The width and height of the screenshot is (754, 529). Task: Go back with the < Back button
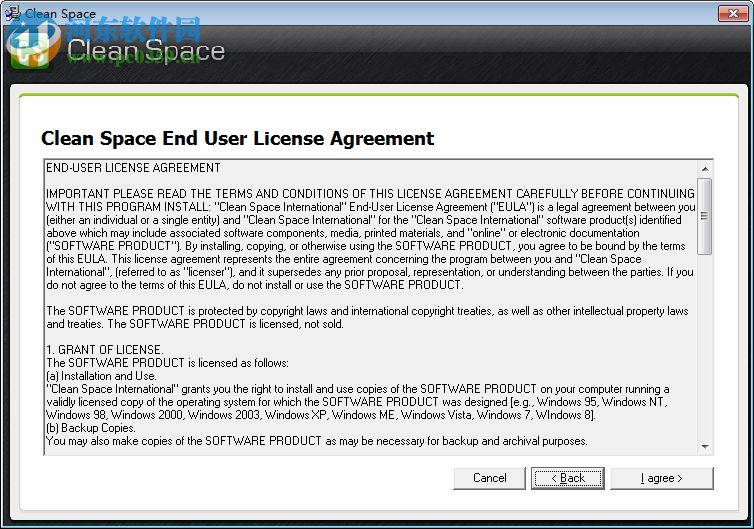tap(567, 478)
